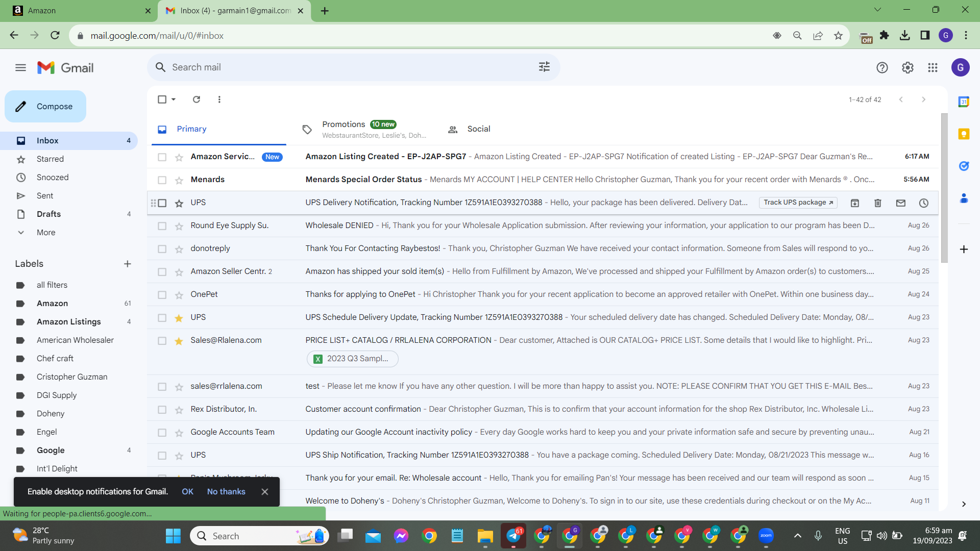
Task: Snooze the UPS Delivery Notification email
Action: (924, 203)
